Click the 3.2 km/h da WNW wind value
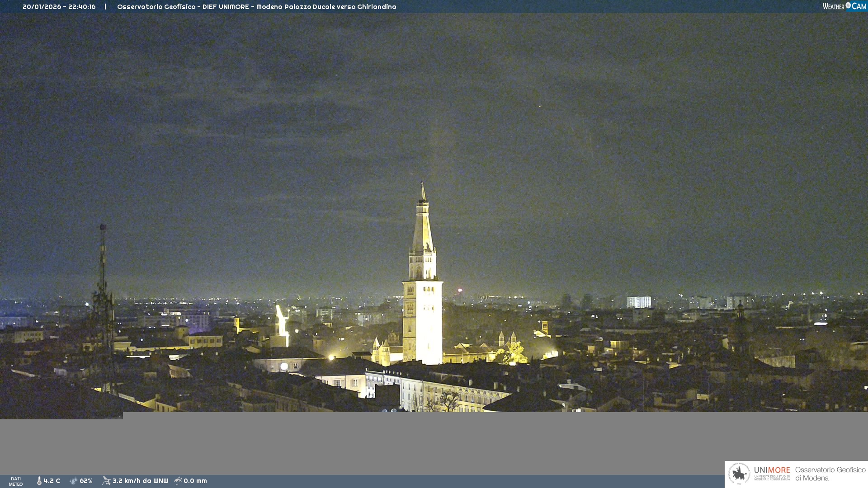 pos(140,481)
